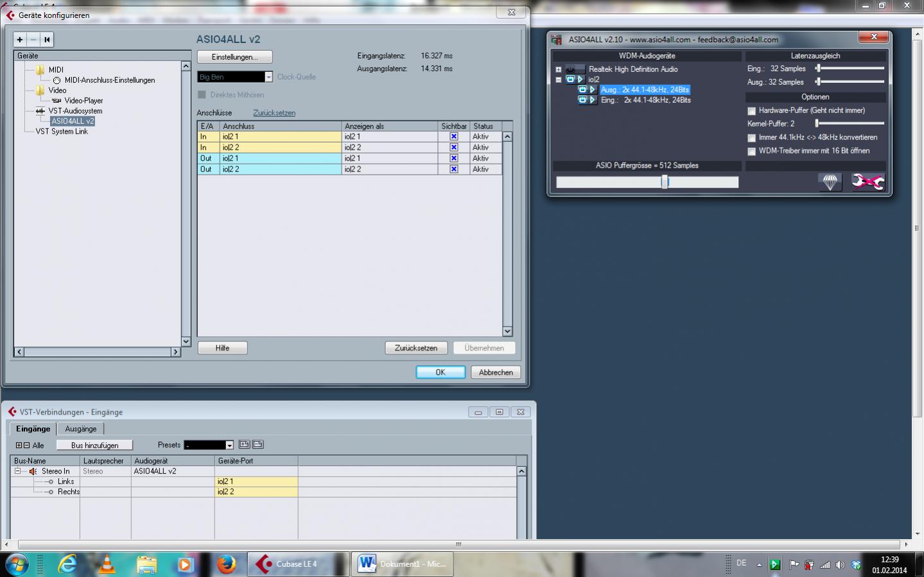Screen dimensions: 924x577
Task: Open VLC media player from taskbar
Action: (107, 565)
